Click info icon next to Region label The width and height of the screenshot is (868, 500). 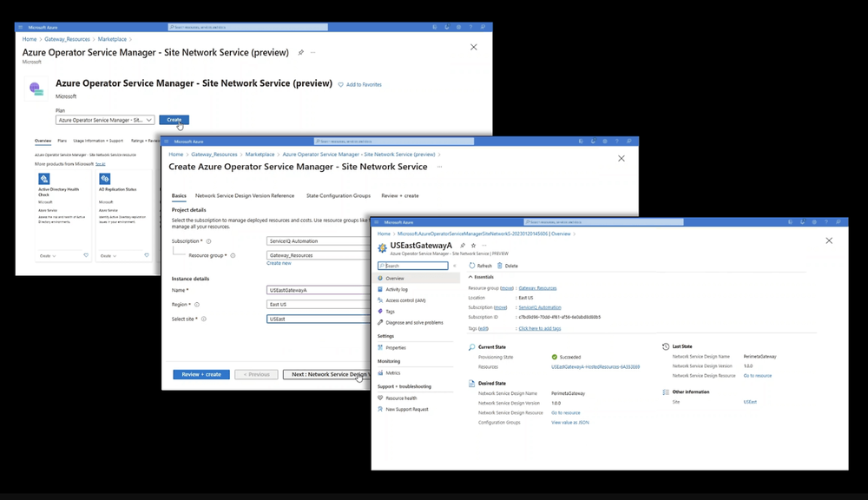tap(197, 305)
